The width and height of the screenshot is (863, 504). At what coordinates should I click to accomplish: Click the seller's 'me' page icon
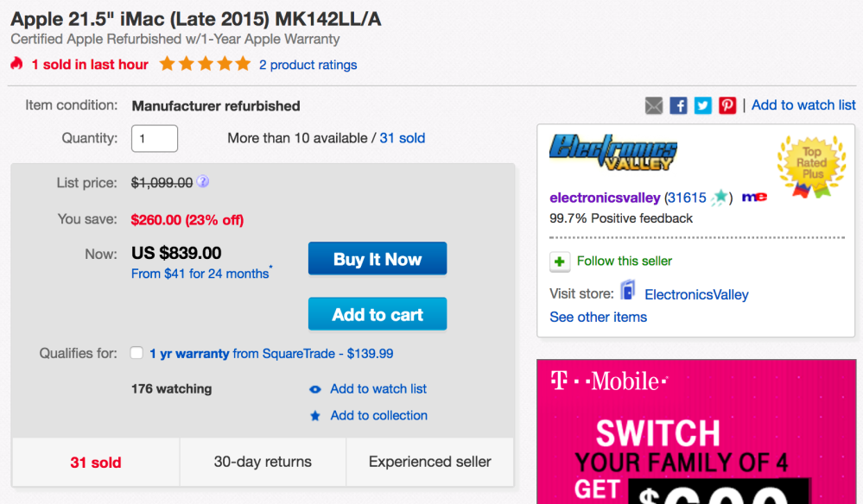[x=753, y=198]
